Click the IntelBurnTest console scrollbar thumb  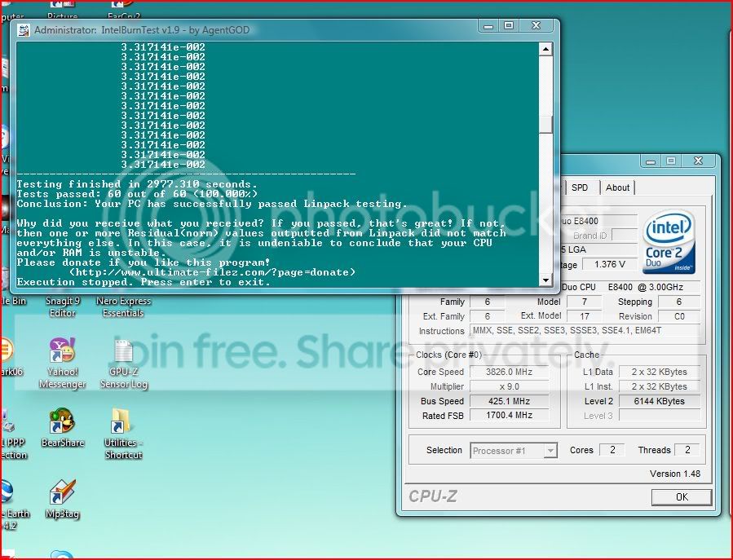click(545, 124)
